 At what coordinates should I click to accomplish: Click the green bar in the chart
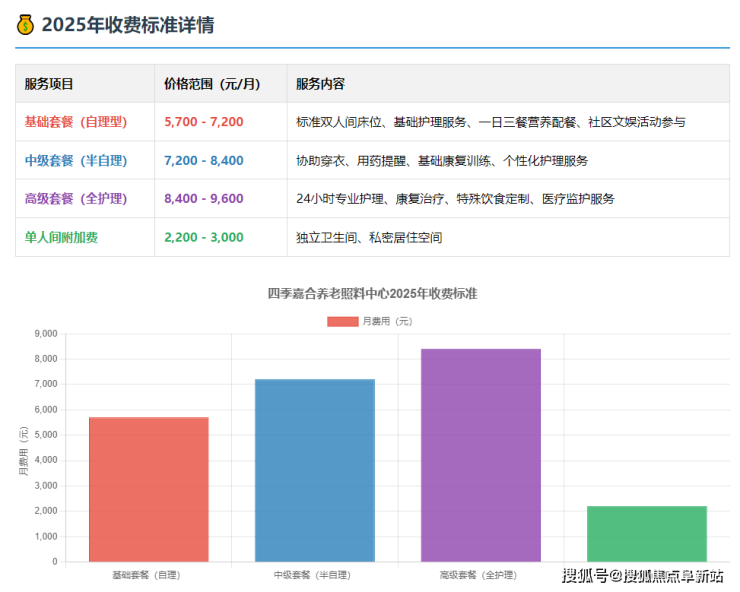[x=646, y=533]
